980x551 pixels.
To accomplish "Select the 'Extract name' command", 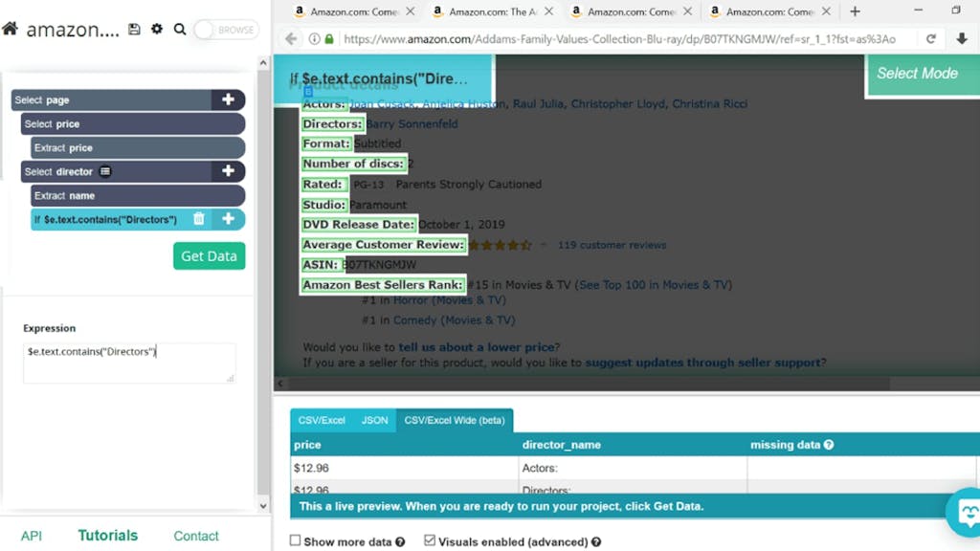I will pos(138,195).
